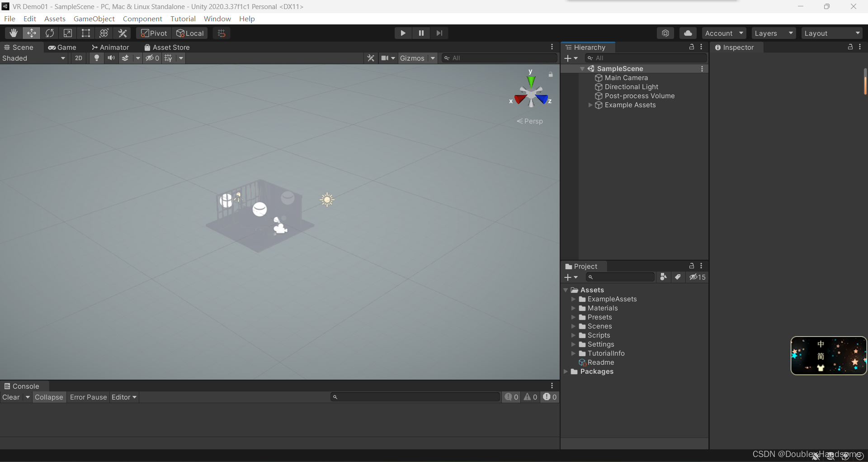Open the GameObject menu
The height and width of the screenshot is (462, 868).
coord(94,19)
